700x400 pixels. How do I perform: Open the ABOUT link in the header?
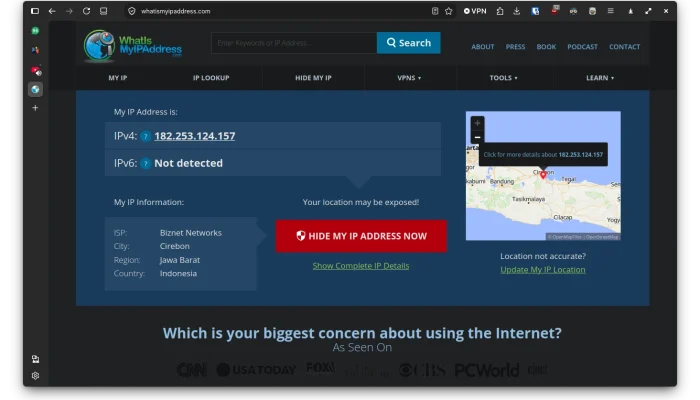pos(483,46)
